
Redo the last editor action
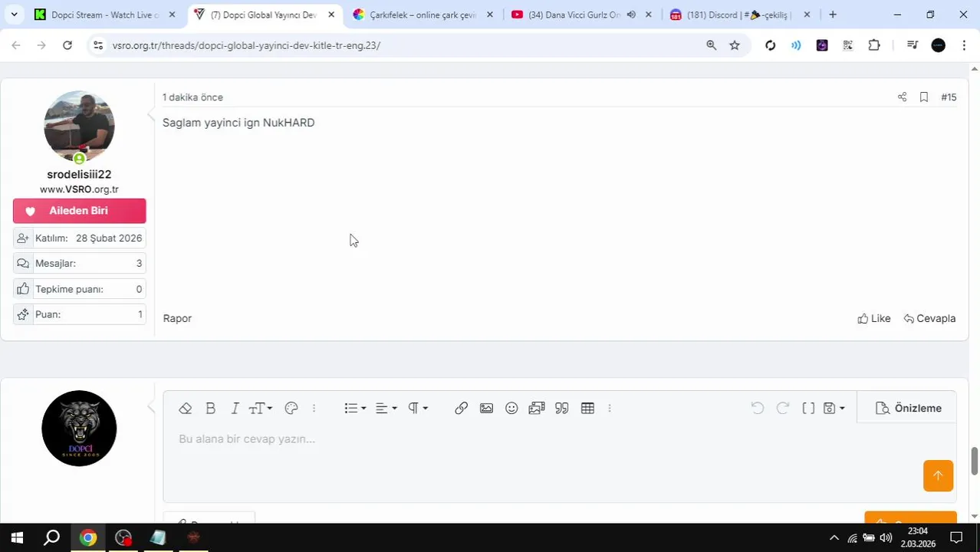click(x=783, y=409)
